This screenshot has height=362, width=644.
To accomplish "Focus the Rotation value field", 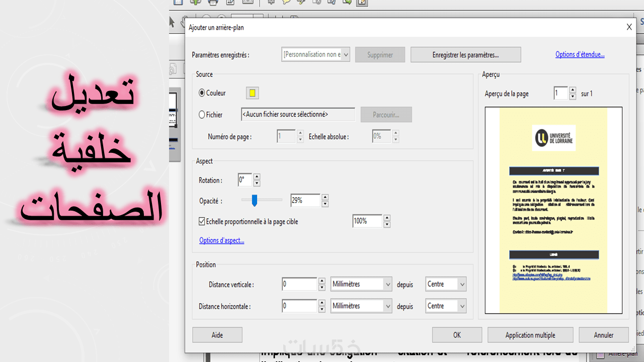I will tap(245, 180).
